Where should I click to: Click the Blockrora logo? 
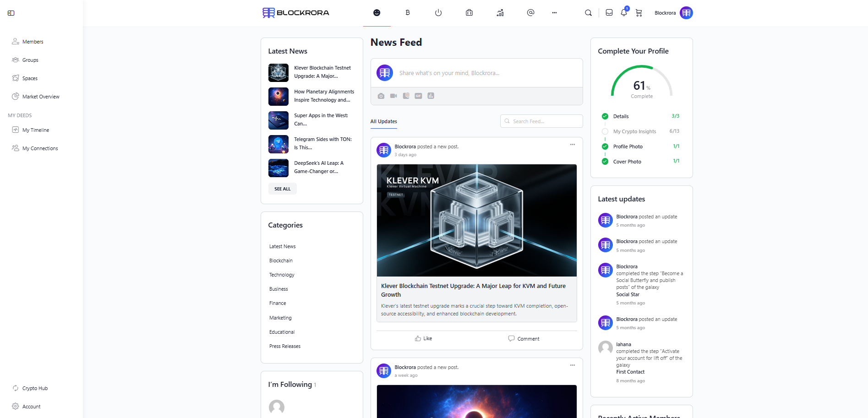point(296,13)
